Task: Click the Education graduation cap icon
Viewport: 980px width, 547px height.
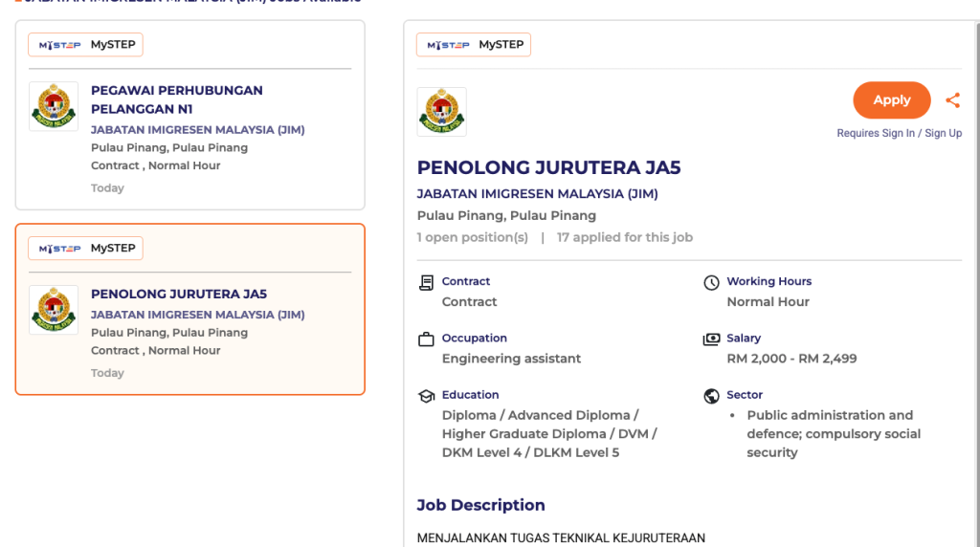Action: [427, 396]
